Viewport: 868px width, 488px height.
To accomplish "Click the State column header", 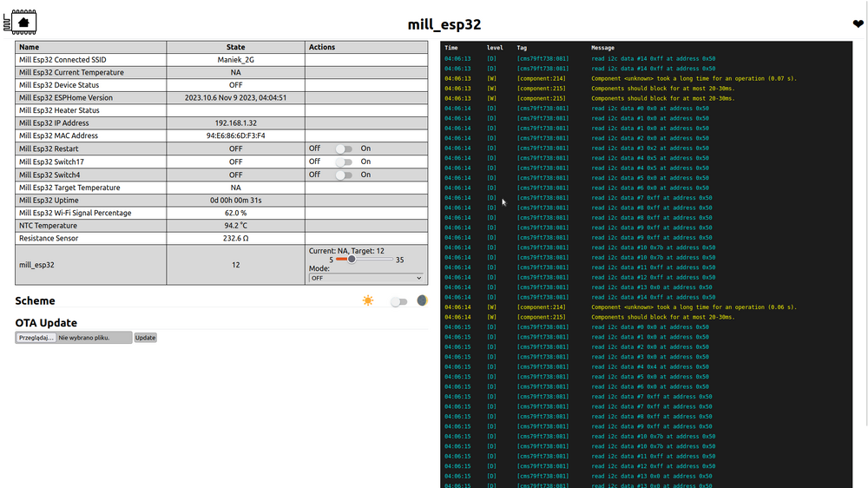I will [x=235, y=47].
